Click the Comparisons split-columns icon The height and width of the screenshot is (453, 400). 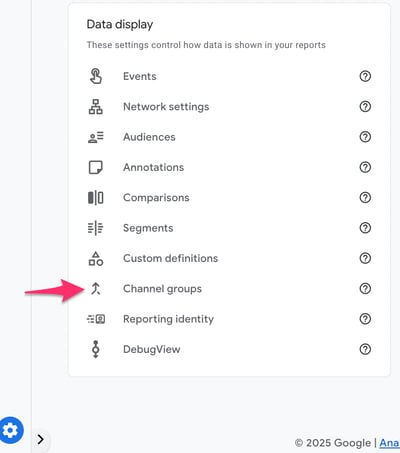point(96,198)
